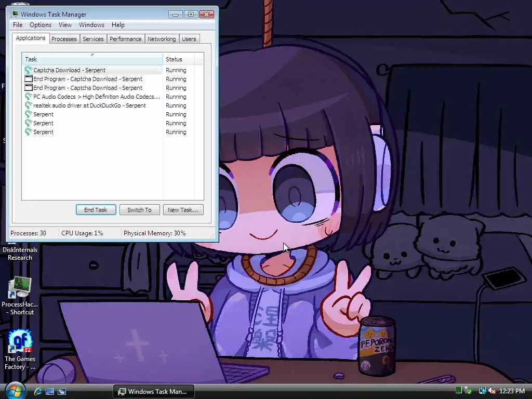Sort tasks by the Task column header
The image size is (532, 399).
[x=92, y=59]
